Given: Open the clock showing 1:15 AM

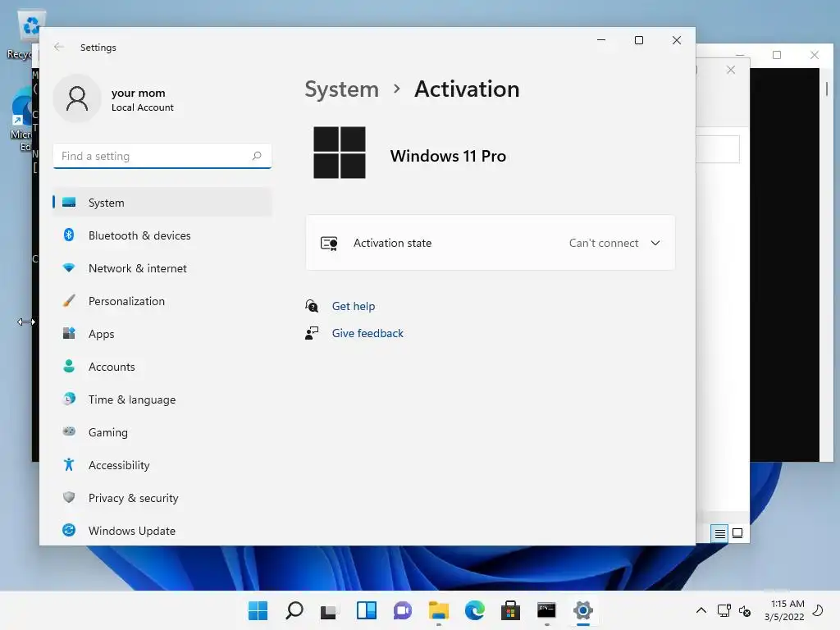Looking at the screenshot, I should [x=785, y=610].
